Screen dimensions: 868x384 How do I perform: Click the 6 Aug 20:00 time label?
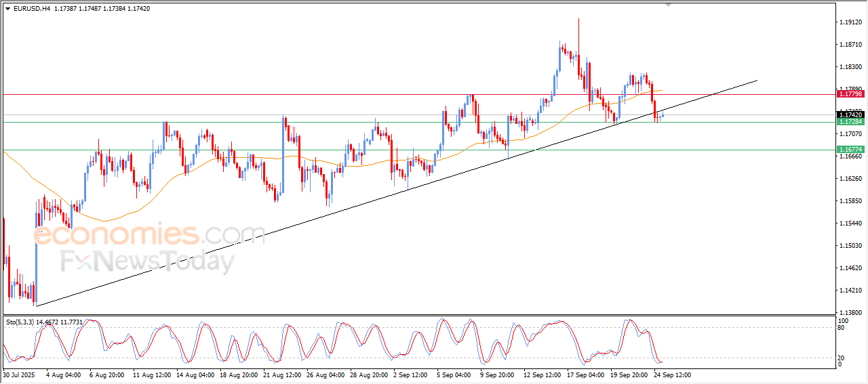106,375
